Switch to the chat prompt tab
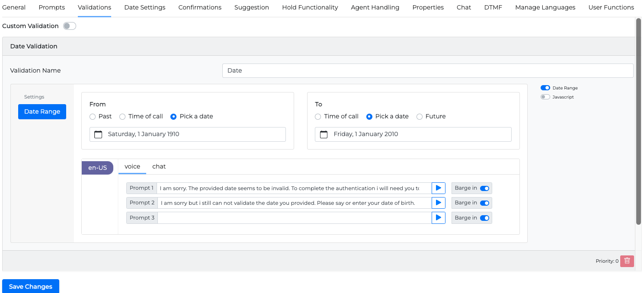 pos(159,166)
